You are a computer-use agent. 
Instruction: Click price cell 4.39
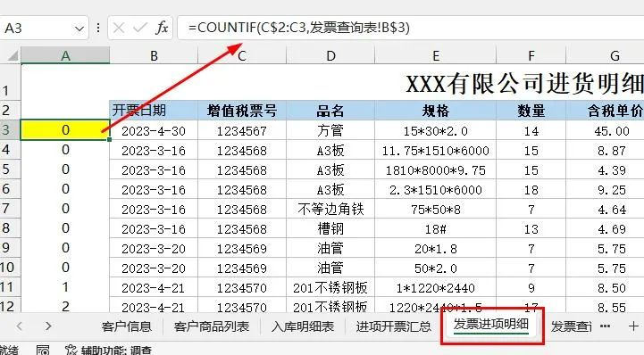pos(606,170)
